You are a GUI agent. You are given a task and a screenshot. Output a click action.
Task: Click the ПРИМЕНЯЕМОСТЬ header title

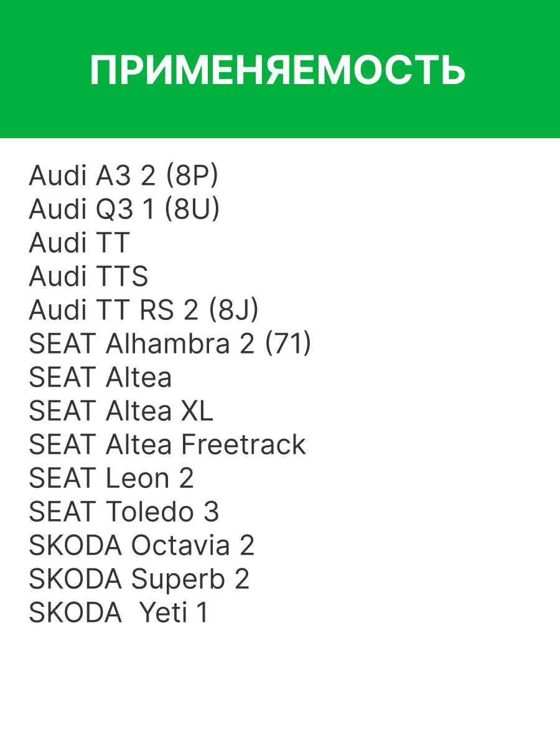tap(278, 70)
